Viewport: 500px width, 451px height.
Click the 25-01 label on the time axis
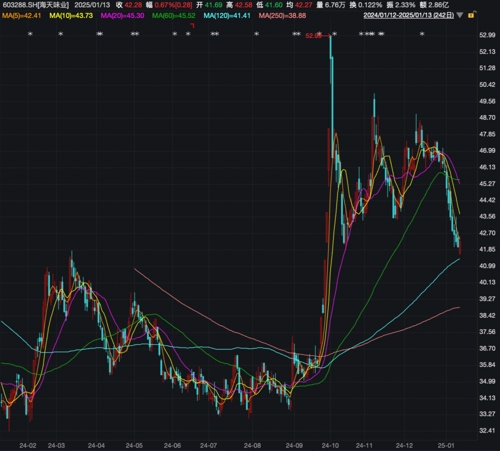446,446
